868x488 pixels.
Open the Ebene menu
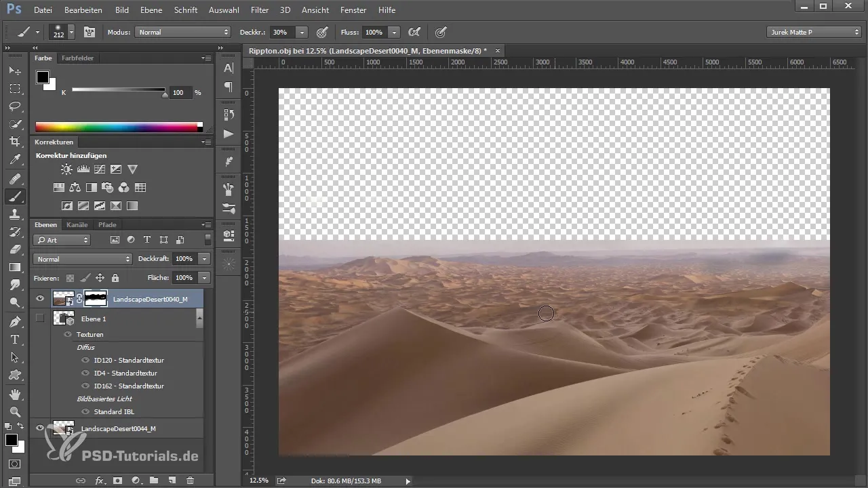coord(153,10)
